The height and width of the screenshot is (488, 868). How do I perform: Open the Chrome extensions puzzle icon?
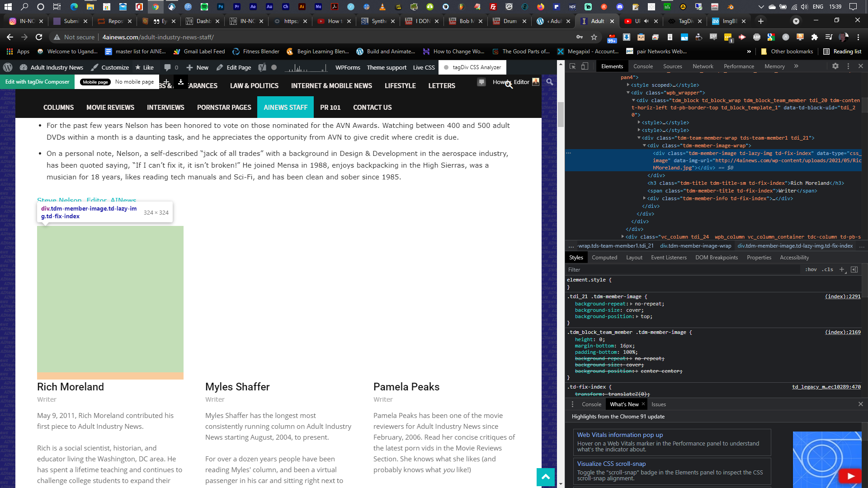tap(815, 37)
